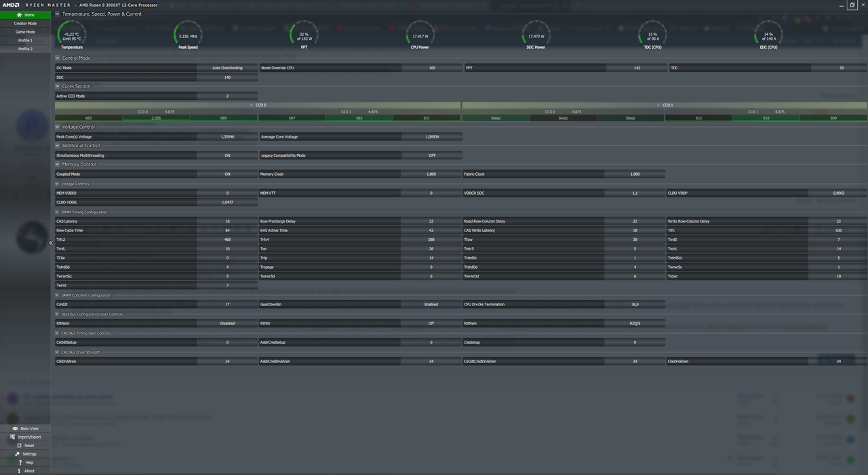Click CAS Latency value 18
The height and width of the screenshot is (475, 868).
pos(227,221)
